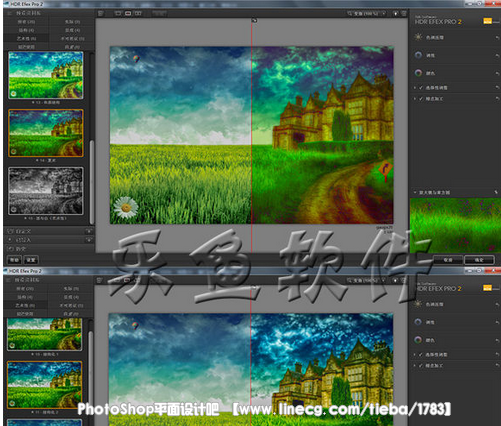
Task: Reset Tone Compression section in lower window
Action: pyautogui.click(x=497, y=304)
